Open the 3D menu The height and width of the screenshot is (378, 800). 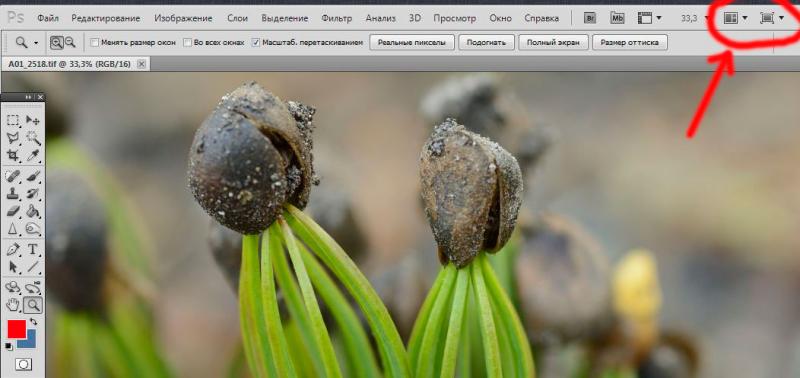tap(415, 18)
